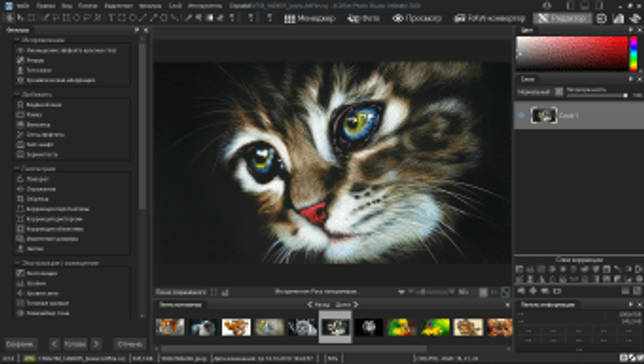Pick a shade in the red color field

572,53
